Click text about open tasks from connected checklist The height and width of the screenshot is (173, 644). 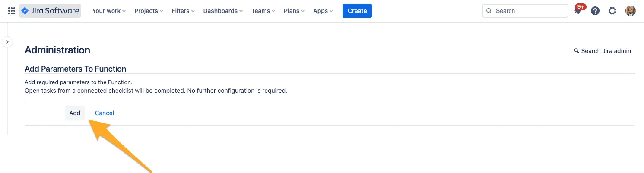click(156, 91)
